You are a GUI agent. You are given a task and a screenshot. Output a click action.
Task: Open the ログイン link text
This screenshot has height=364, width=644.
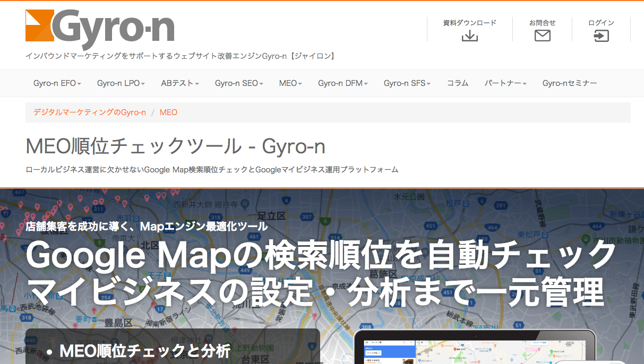[x=601, y=23]
